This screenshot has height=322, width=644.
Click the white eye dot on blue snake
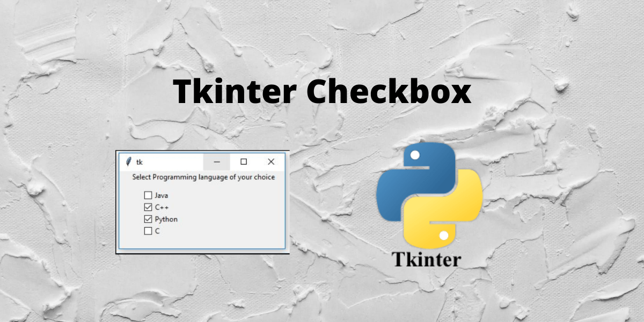click(x=414, y=156)
